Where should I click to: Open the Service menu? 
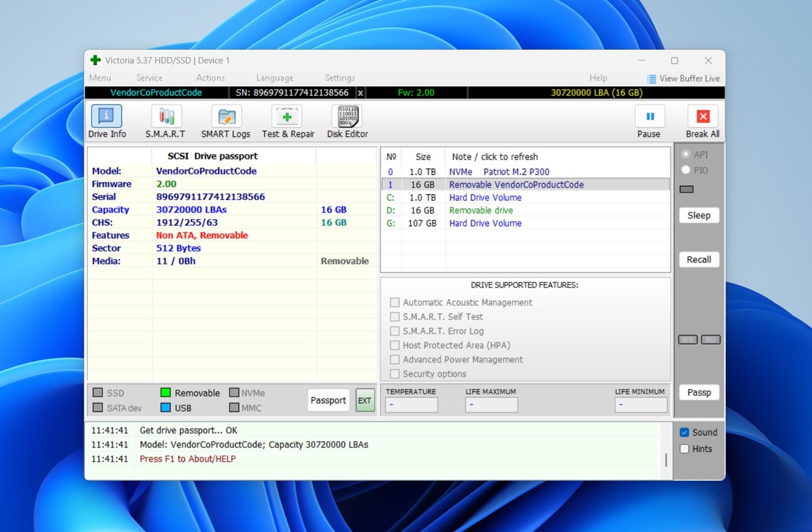(x=149, y=78)
